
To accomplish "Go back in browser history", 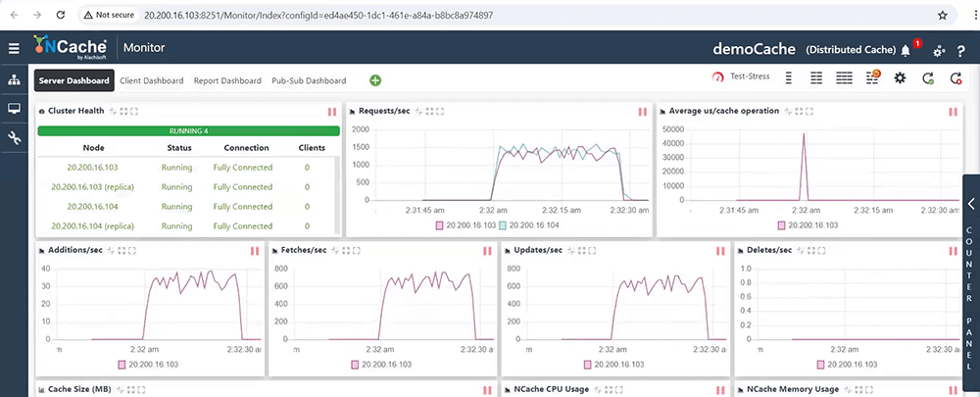I will [14, 15].
